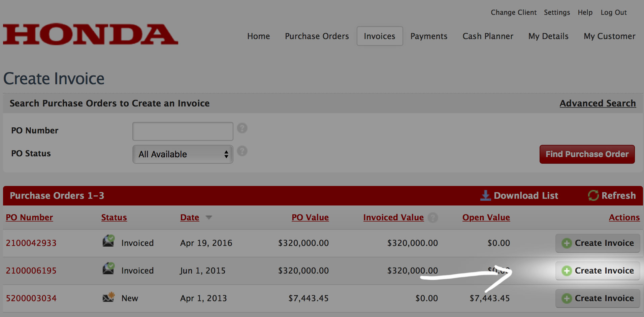The image size is (644, 317).
Task: Click invoiced status icon for PO 2100042933
Action: tap(108, 241)
